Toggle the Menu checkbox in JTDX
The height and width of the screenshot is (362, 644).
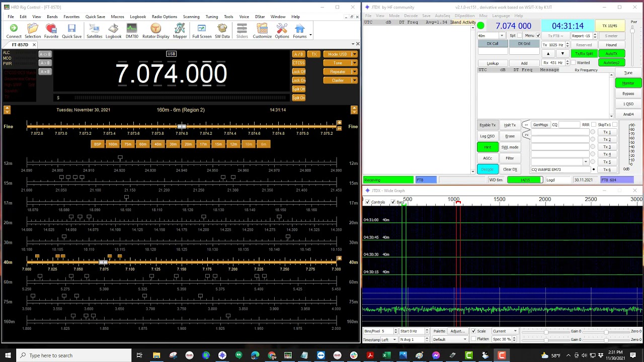[538, 36]
